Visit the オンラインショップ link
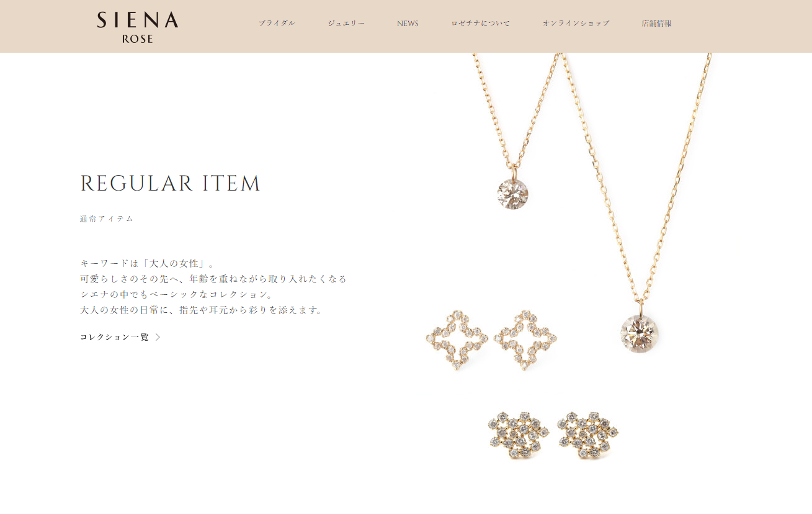The height and width of the screenshot is (514, 812). (576, 24)
